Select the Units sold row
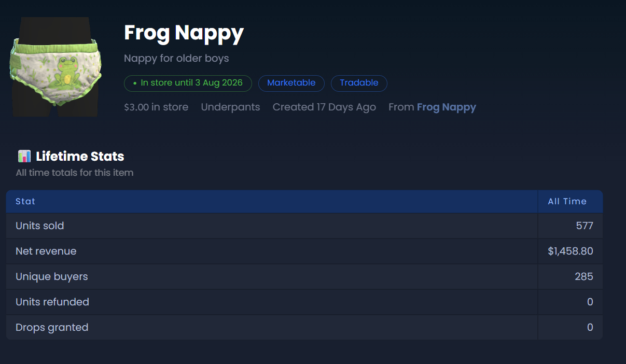This screenshot has width=626, height=364. click(304, 226)
